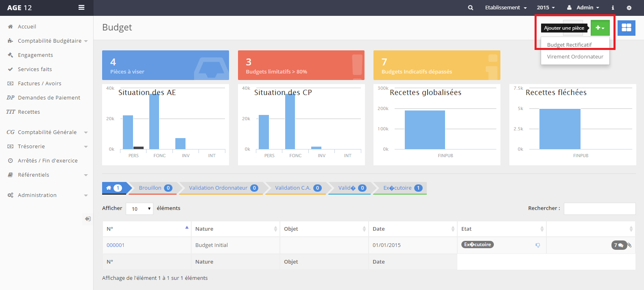Open the info icon in the header

[x=613, y=8]
